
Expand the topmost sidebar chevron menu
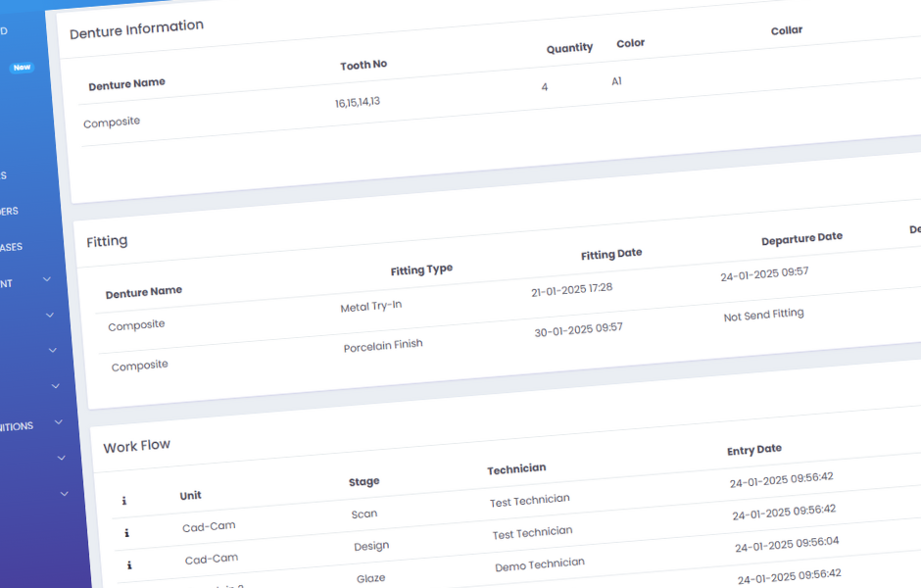46,279
